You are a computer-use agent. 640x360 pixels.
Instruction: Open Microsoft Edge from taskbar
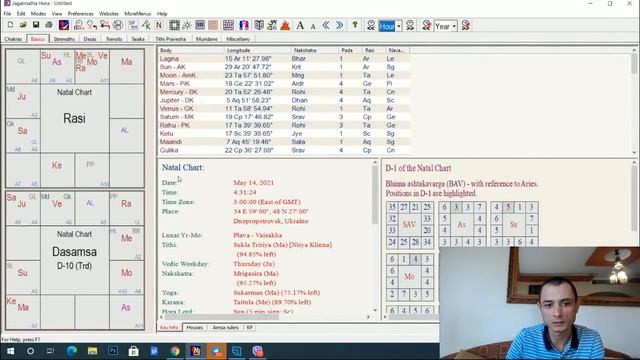point(72,351)
